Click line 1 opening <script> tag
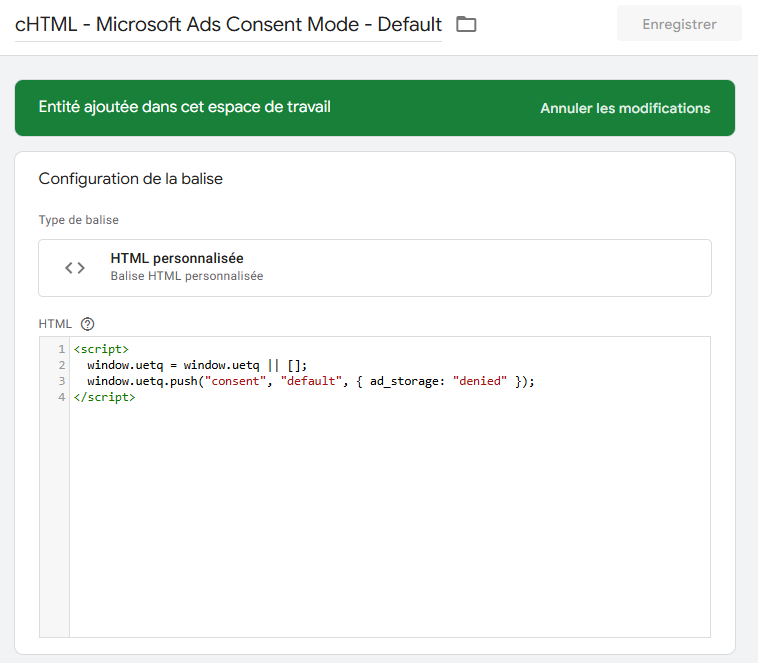This screenshot has height=663, width=758. coord(101,349)
